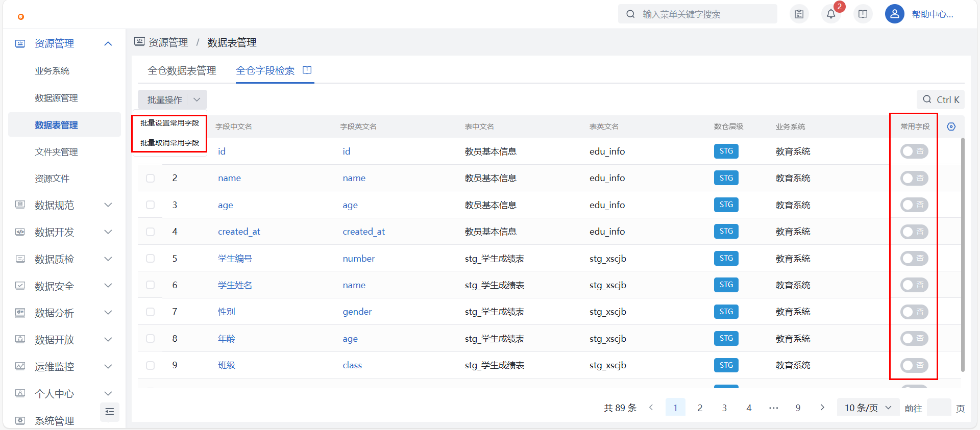The image size is (980, 430).
Task: Go to page 9
Action: click(798, 408)
